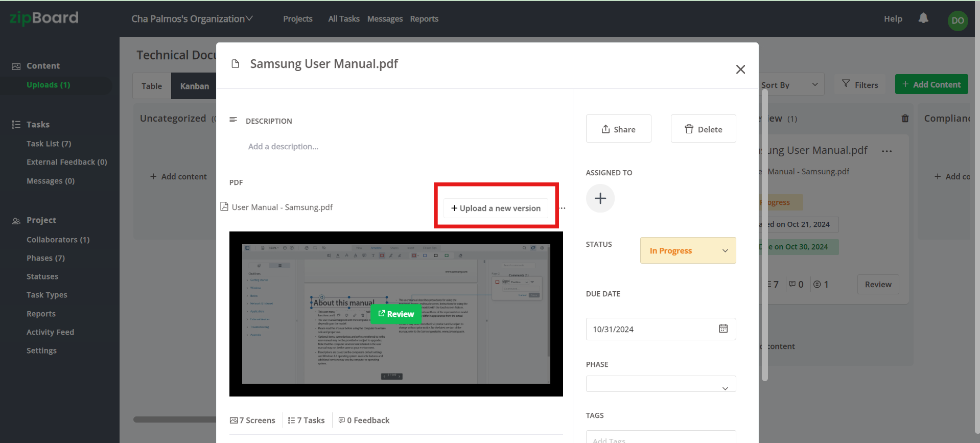Open Uploads (1) in the sidebar
Image resolution: width=980 pixels, height=443 pixels.
tap(49, 85)
